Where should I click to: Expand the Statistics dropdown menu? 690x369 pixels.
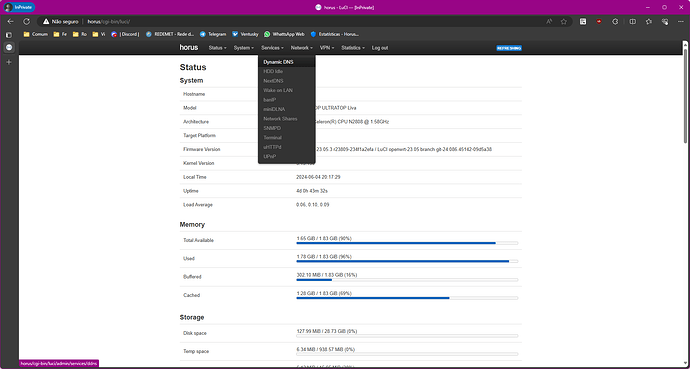pyautogui.click(x=353, y=48)
